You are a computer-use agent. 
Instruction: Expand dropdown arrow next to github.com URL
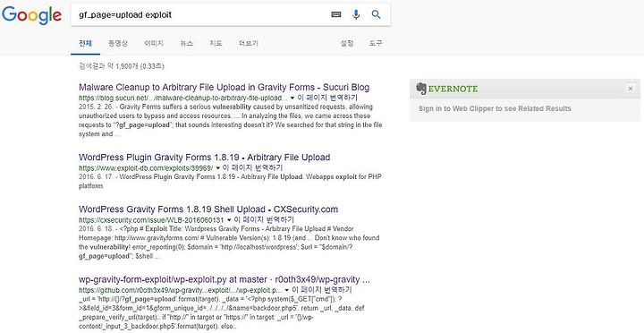point(287,290)
